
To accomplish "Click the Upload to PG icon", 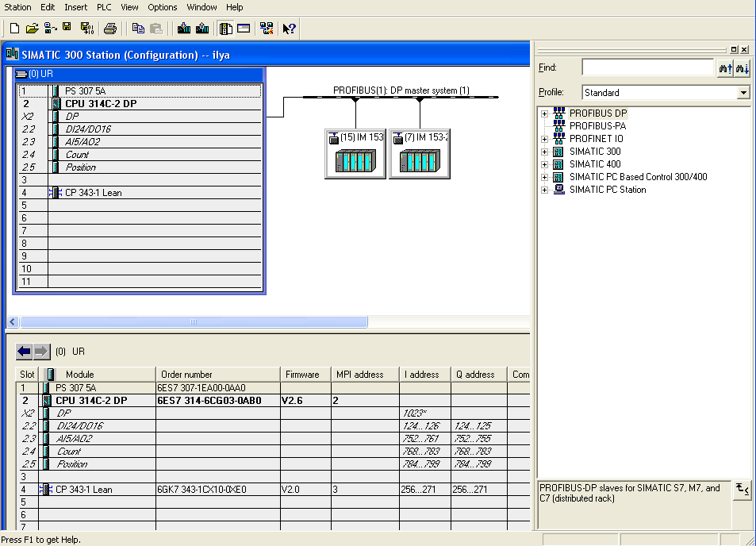I will coord(202,29).
